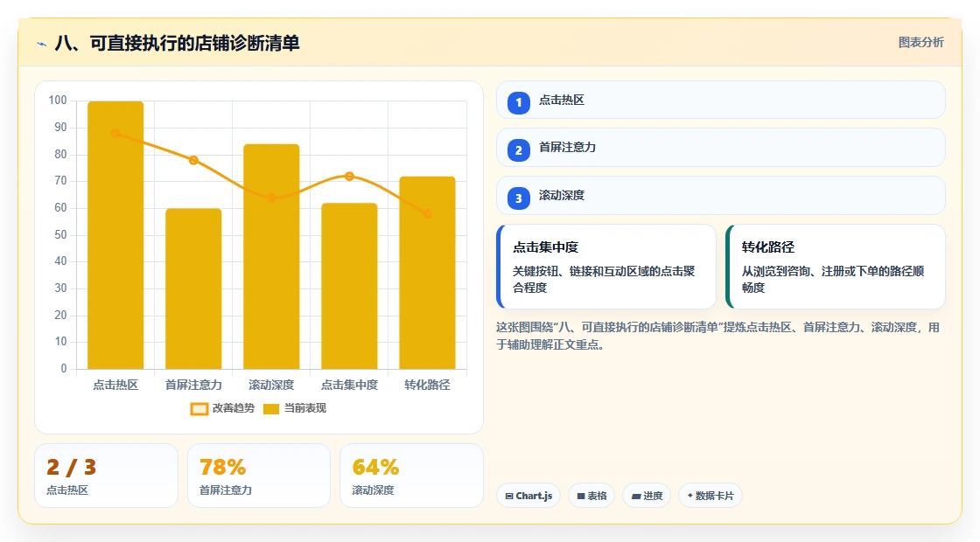Screen dimensions: 980x542
Task: Click the paragraph beginning 这张图围绕
Action: coord(717,336)
